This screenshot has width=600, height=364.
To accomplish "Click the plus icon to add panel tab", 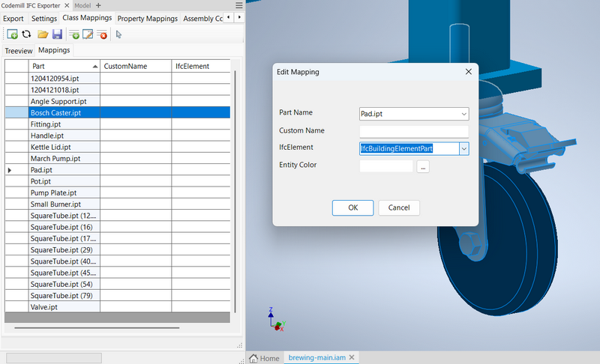I will tap(98, 5).
